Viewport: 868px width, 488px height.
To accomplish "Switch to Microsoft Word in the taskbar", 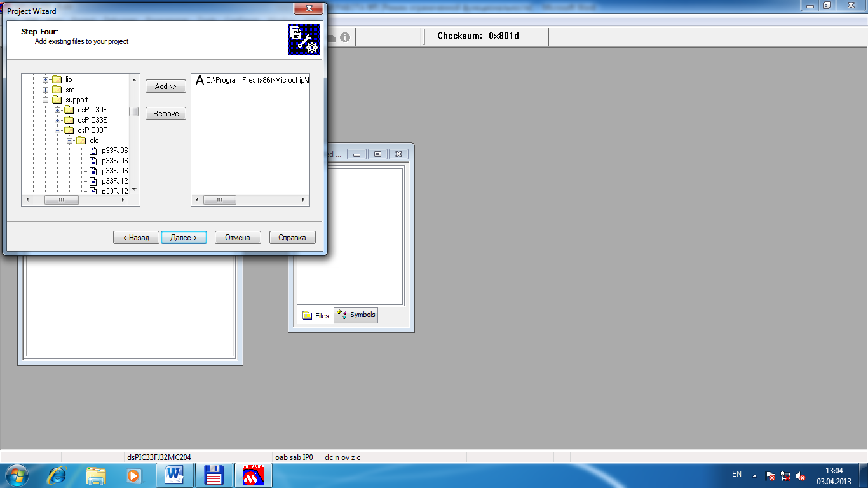I will 174,475.
